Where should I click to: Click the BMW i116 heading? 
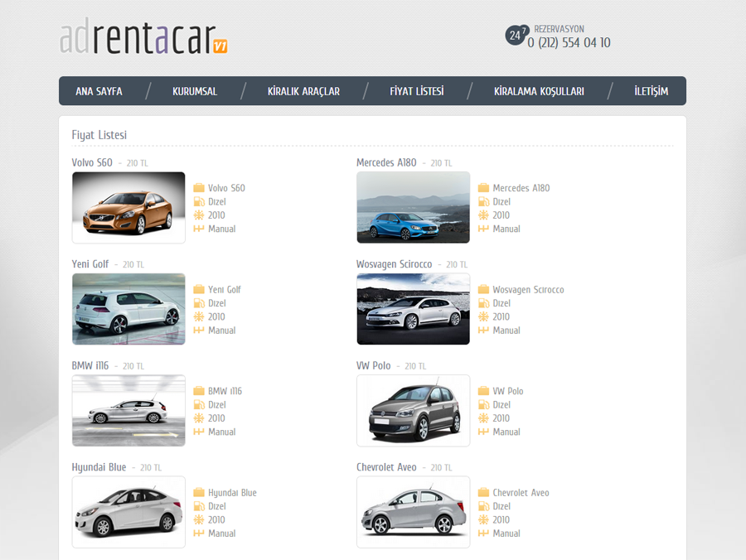pos(90,365)
